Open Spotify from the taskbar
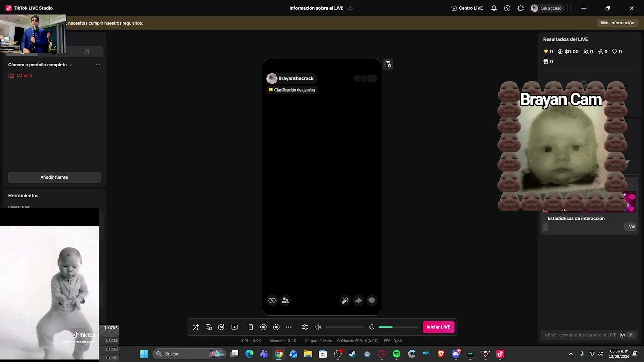The image size is (644, 362). tap(397, 354)
